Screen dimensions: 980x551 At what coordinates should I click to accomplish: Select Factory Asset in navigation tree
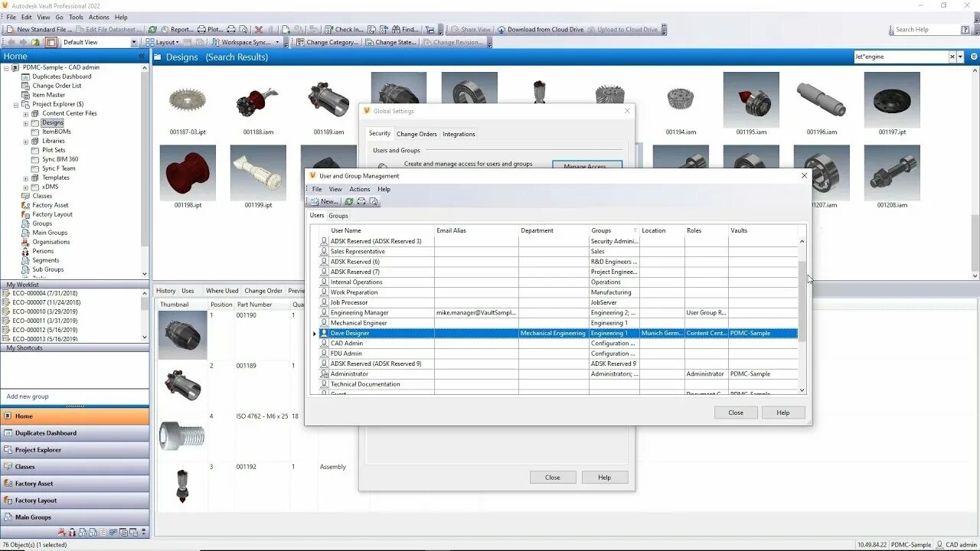[x=51, y=205]
